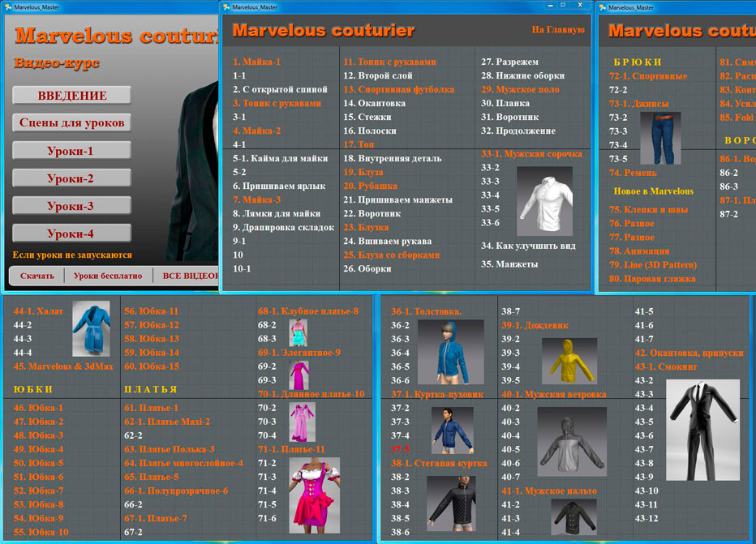The image size is (756, 544).
Task: Click the magenta elegant dress thumbnail
Action: 299,375
